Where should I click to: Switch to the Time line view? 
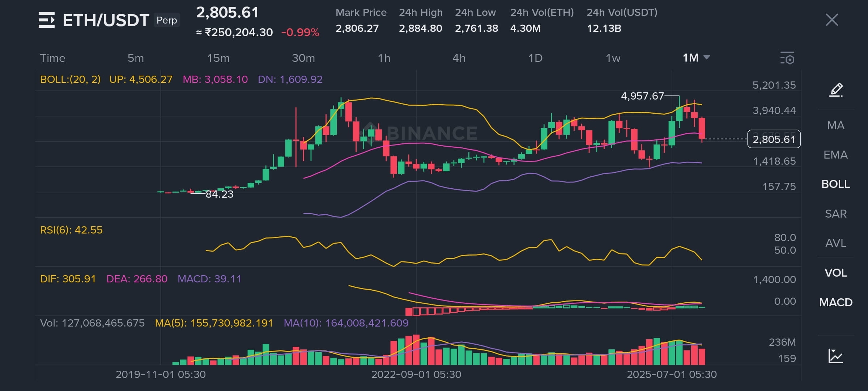click(52, 58)
